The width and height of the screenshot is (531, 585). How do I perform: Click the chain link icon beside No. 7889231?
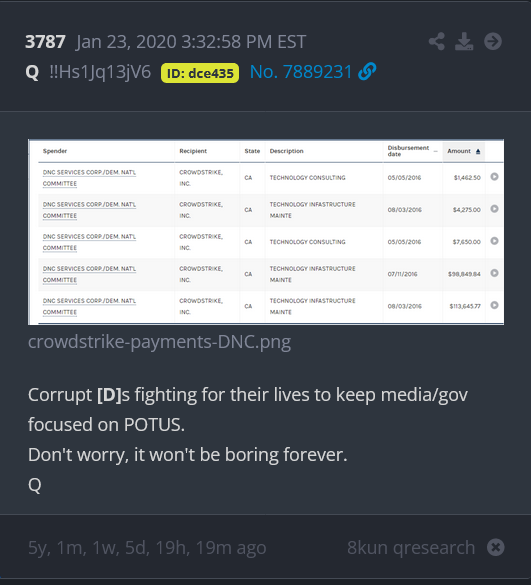click(x=367, y=71)
